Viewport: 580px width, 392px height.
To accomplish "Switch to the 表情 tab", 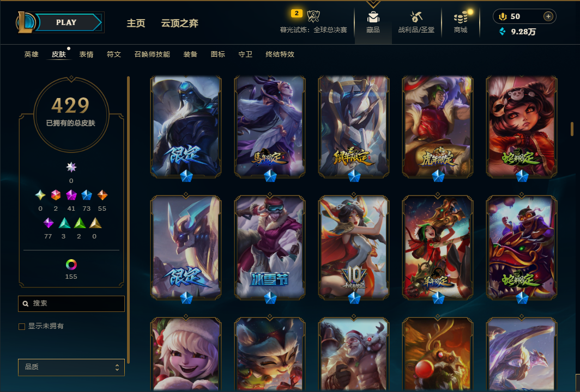I will coord(86,54).
